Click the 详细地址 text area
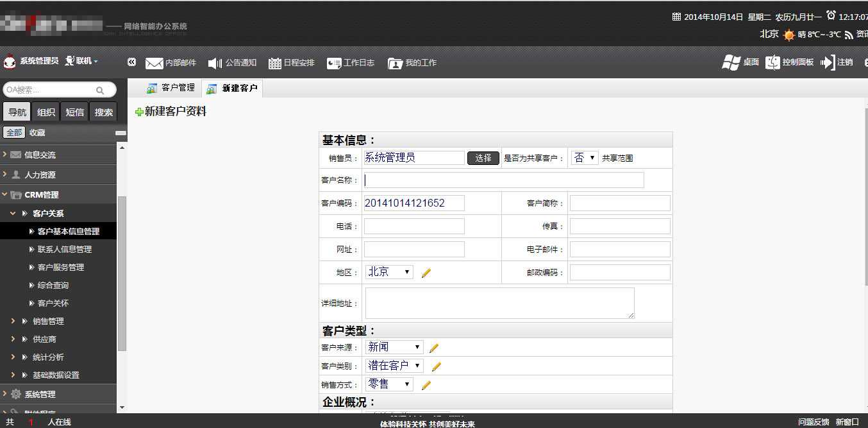 click(x=500, y=303)
